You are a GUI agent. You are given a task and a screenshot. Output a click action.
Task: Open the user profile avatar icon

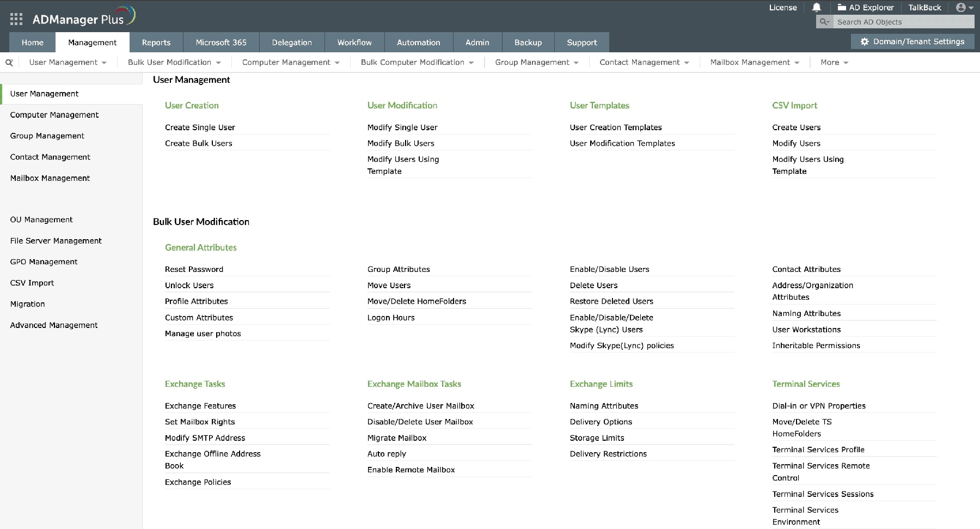(960, 7)
